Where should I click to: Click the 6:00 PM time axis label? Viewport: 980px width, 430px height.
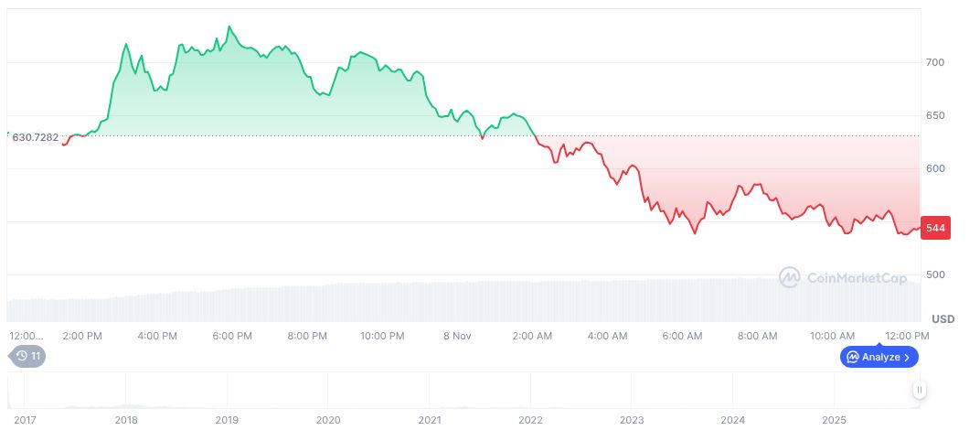tap(232, 336)
